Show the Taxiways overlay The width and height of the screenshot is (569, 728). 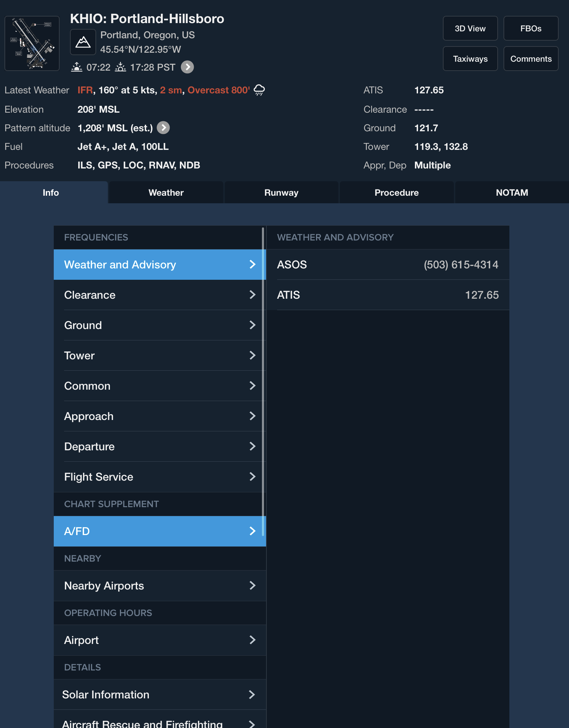[470, 59]
